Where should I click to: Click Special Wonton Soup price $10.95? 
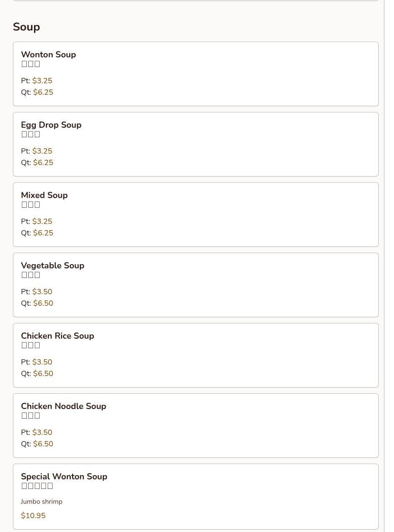33,516
